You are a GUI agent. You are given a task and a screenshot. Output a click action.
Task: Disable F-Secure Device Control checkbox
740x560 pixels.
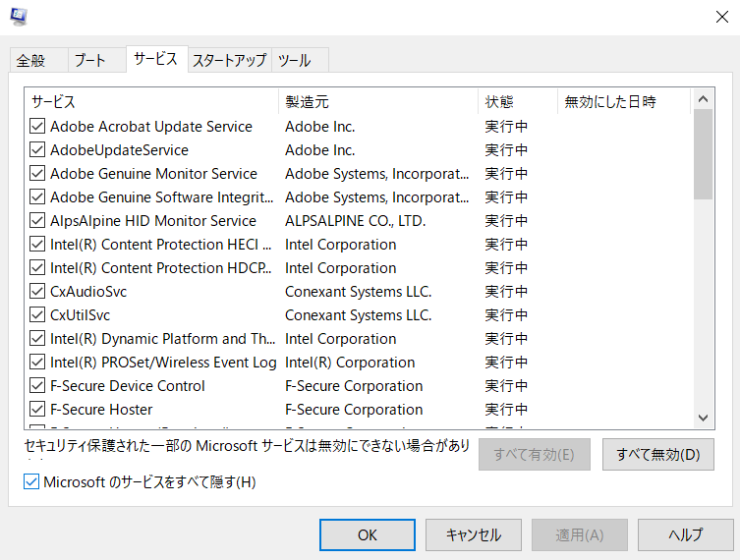point(37,385)
